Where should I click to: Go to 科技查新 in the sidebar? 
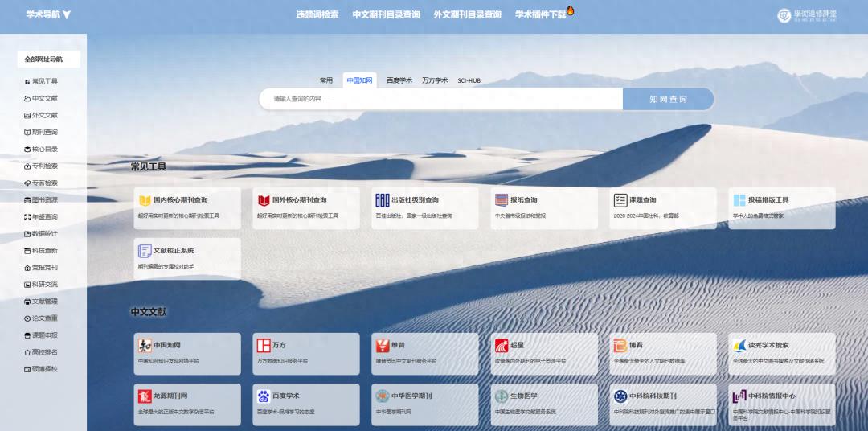coord(41,251)
